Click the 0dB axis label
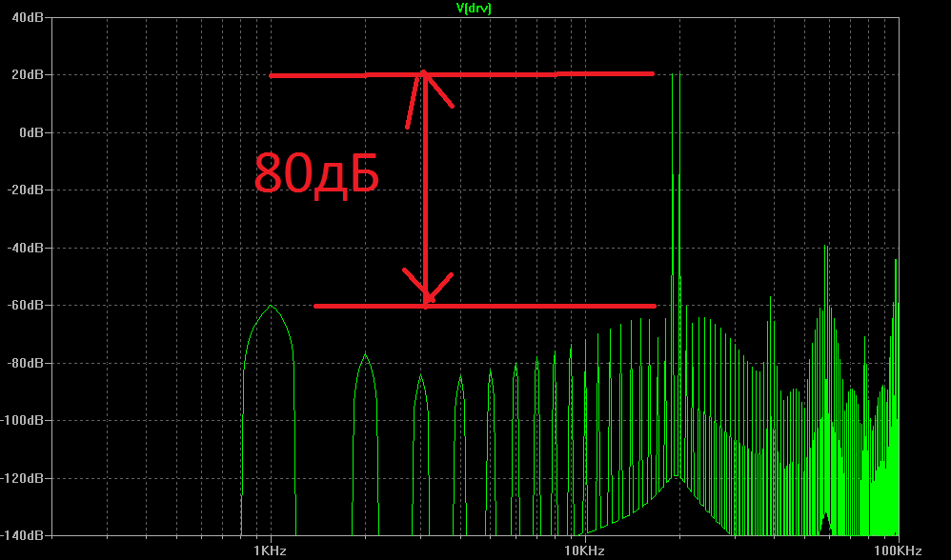 30,132
